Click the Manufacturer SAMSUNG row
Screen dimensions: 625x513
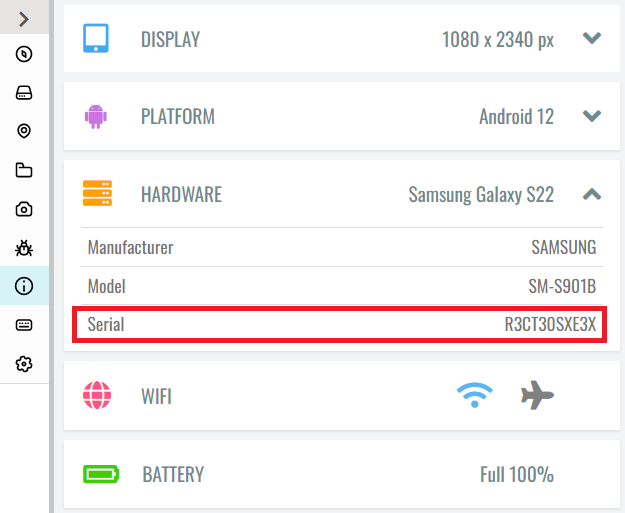(342, 247)
